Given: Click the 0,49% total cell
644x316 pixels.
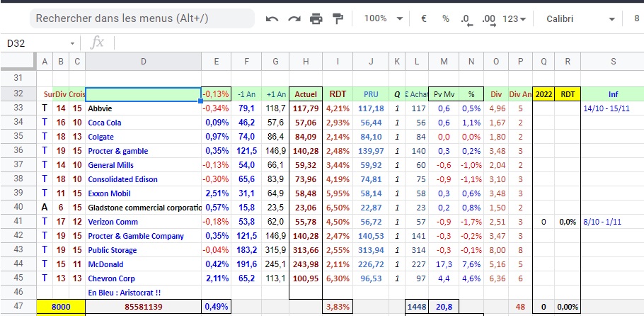Looking at the screenshot, I should click(x=216, y=307).
